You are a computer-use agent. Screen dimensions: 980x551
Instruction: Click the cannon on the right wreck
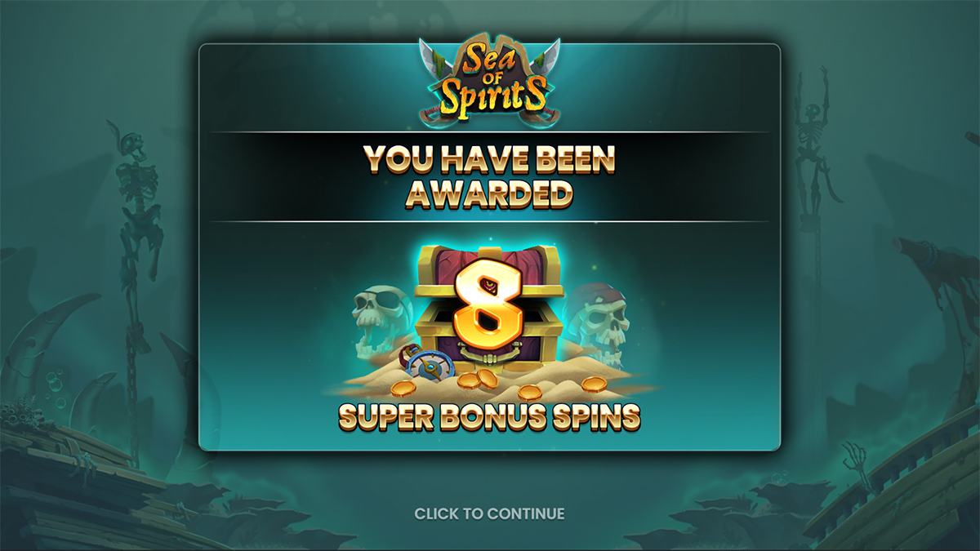931,260
